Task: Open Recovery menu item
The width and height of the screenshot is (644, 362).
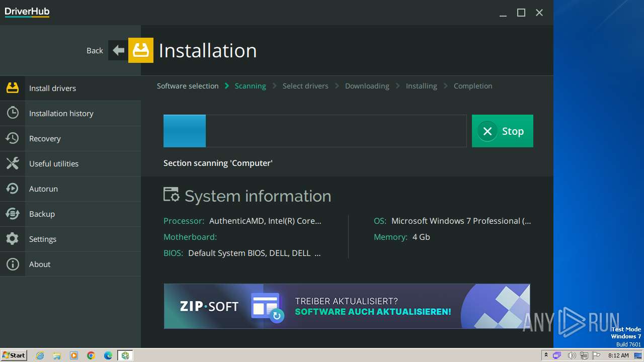Action: point(70,138)
